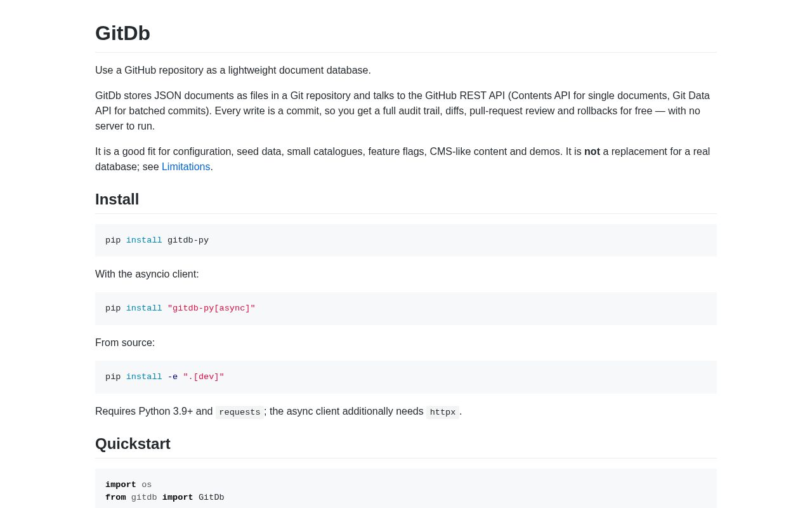Viewport: 812px width, 508px height.
Task: Click the bold word 'not'
Action: 592,152
